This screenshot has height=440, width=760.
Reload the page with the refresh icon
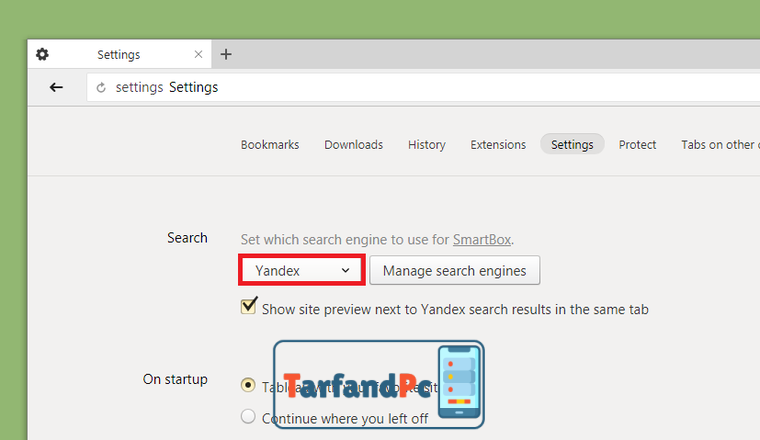pyautogui.click(x=101, y=88)
